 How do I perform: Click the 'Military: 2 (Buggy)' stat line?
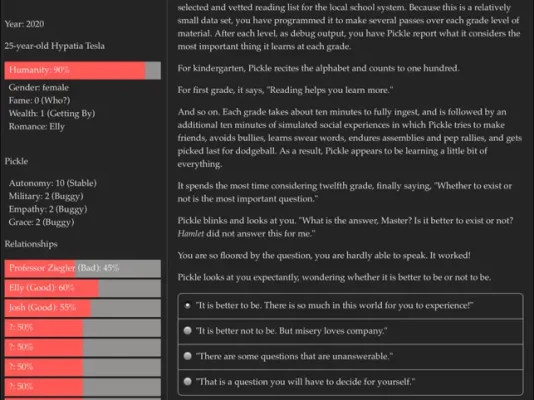pyautogui.click(x=46, y=196)
